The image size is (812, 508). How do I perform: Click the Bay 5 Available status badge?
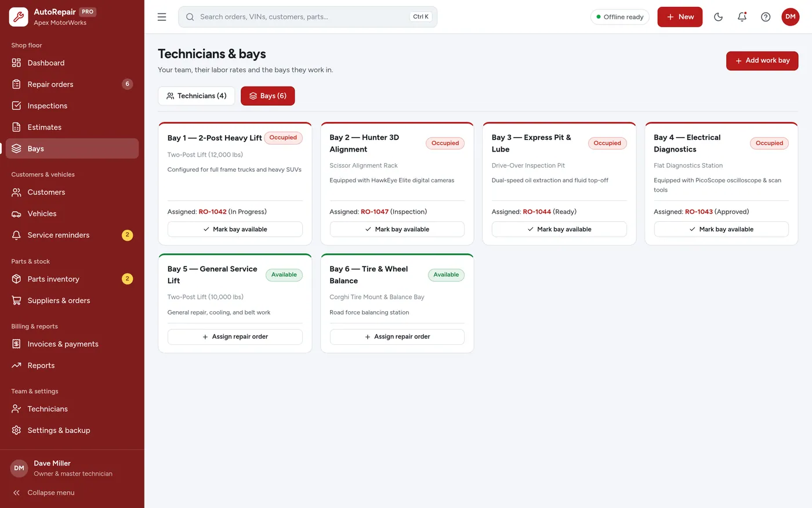284,275
